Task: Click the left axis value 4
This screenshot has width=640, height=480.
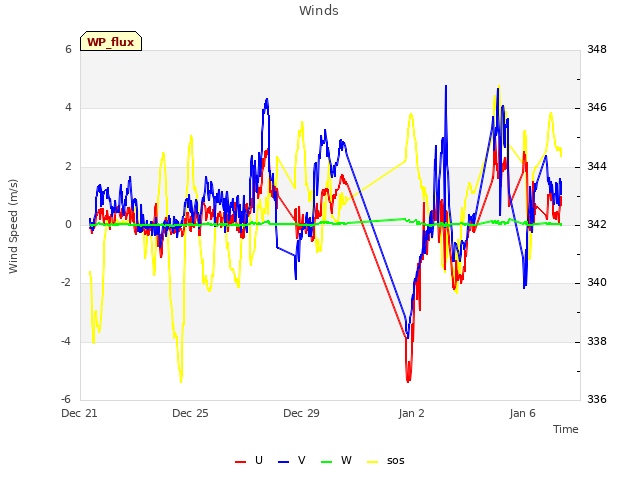Action: click(x=68, y=108)
